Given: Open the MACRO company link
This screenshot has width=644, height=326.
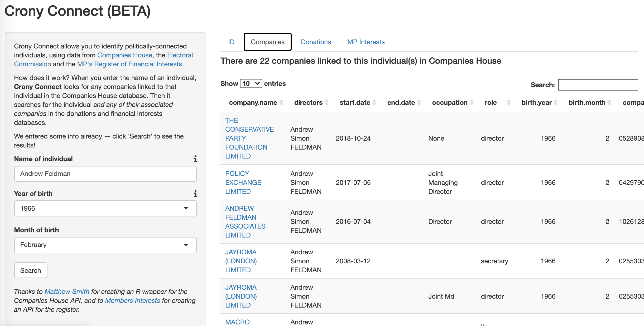Looking at the screenshot, I should [x=237, y=322].
